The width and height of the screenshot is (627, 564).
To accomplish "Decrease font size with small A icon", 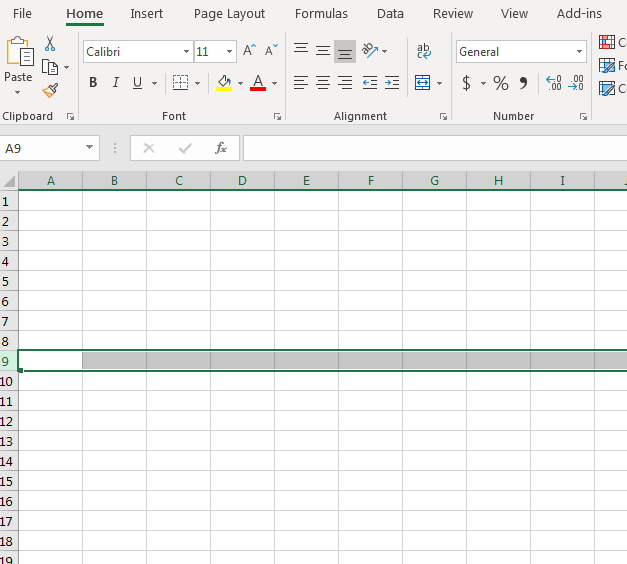I will coord(271,51).
